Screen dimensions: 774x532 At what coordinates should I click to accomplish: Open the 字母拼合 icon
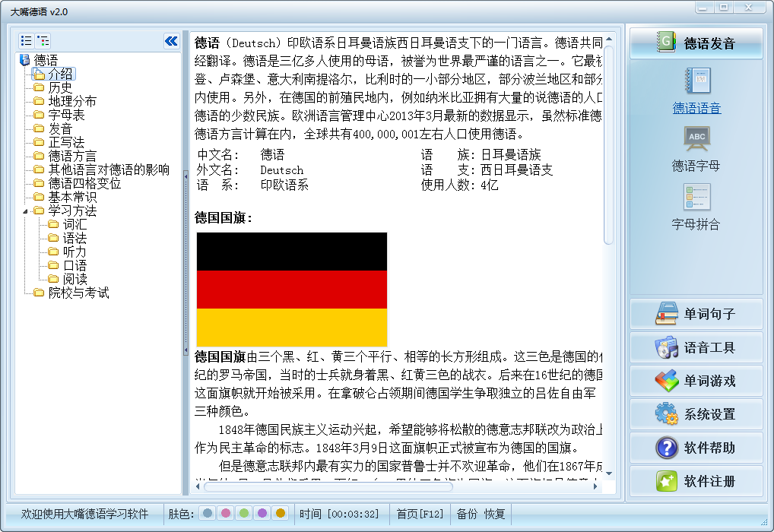[x=697, y=197]
